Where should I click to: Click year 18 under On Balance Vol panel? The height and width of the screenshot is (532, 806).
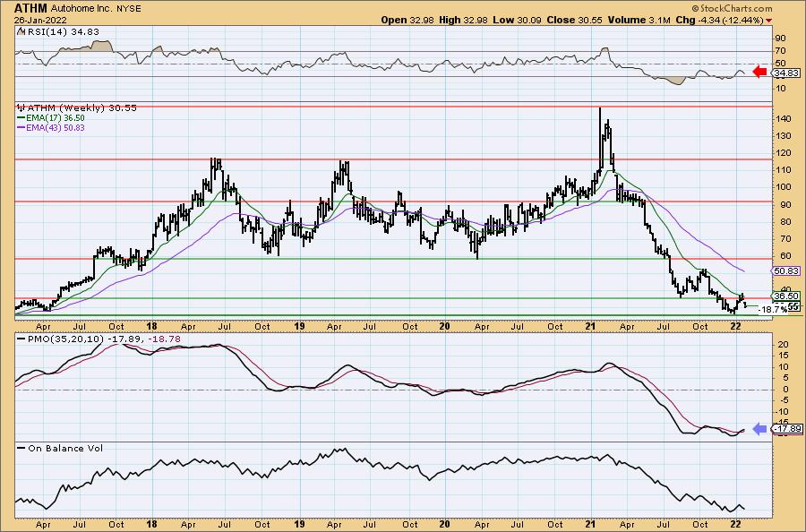tap(151, 524)
